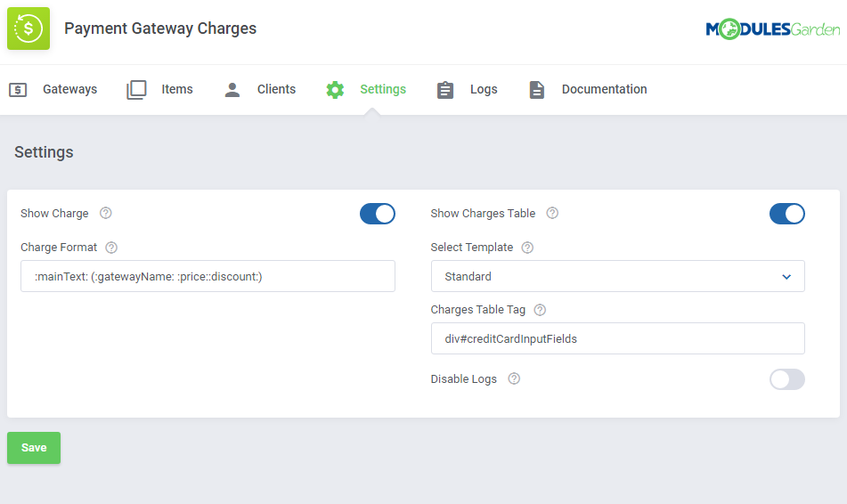The height and width of the screenshot is (504, 847).
Task: Click help icon next to Charges Table Tag
Action: click(x=540, y=310)
